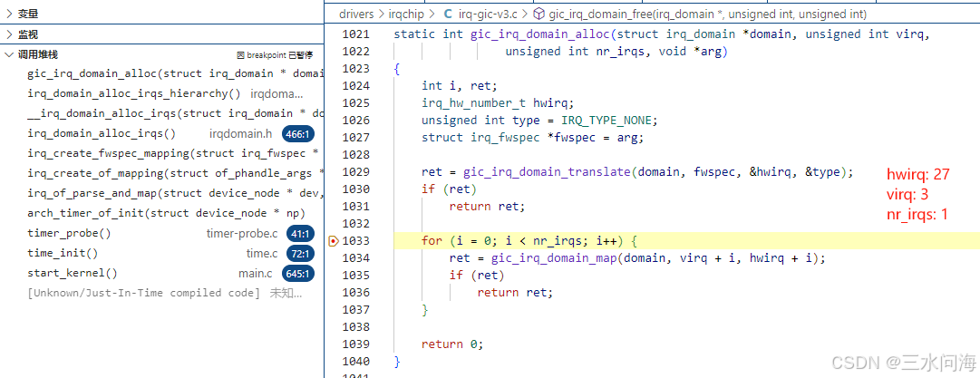
Task: Click the irqchip breadcrumb
Action: 406,14
